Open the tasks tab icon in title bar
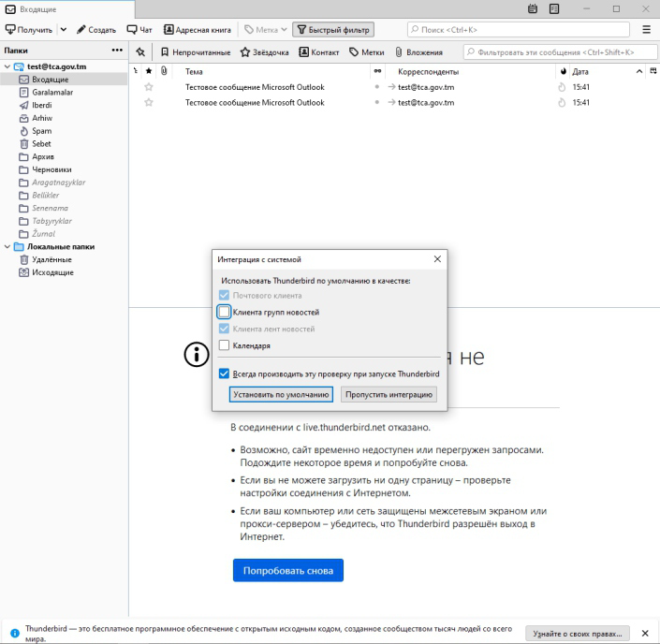Screen dimensions: 660x644 pos(554,8)
